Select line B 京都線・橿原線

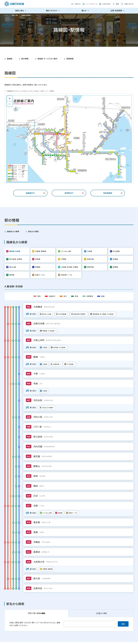click(43, 251)
